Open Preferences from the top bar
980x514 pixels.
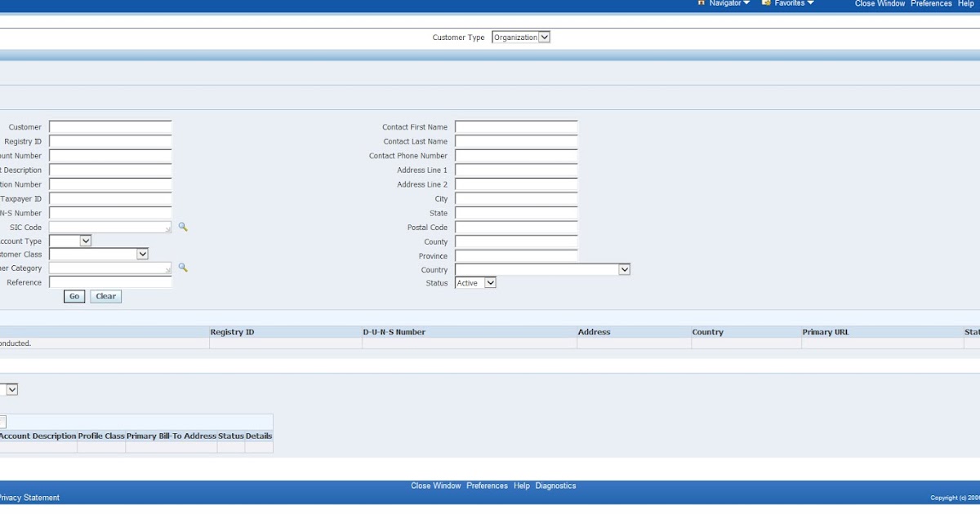click(931, 3)
